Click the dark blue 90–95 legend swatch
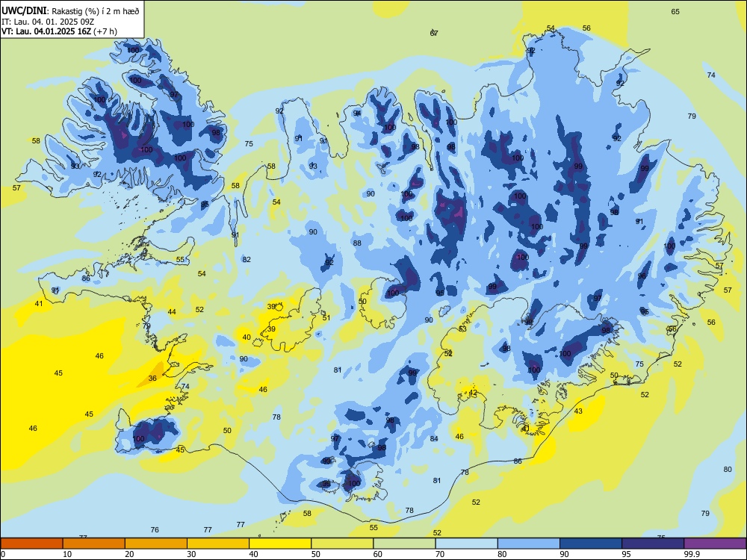This screenshot has height=560, width=747. coord(591,544)
